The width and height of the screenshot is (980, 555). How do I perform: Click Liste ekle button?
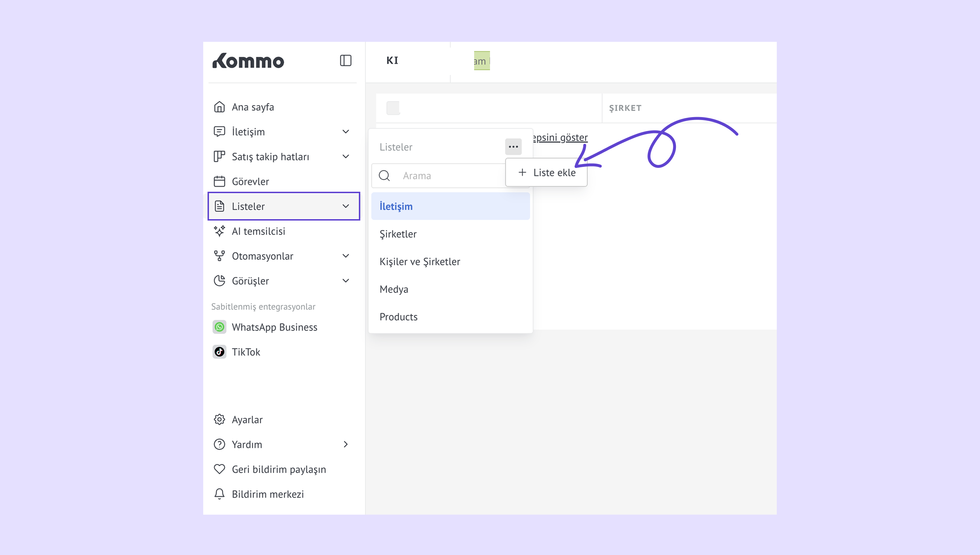(x=547, y=173)
